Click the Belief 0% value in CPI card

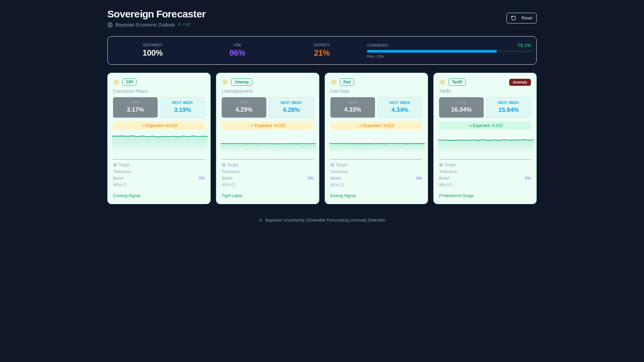(202, 178)
